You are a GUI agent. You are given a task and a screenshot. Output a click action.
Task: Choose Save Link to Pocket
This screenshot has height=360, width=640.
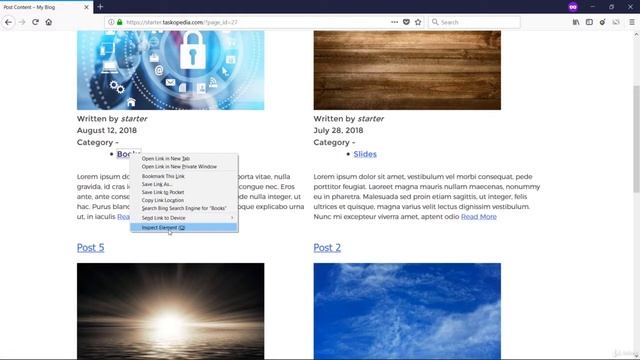(x=184, y=192)
